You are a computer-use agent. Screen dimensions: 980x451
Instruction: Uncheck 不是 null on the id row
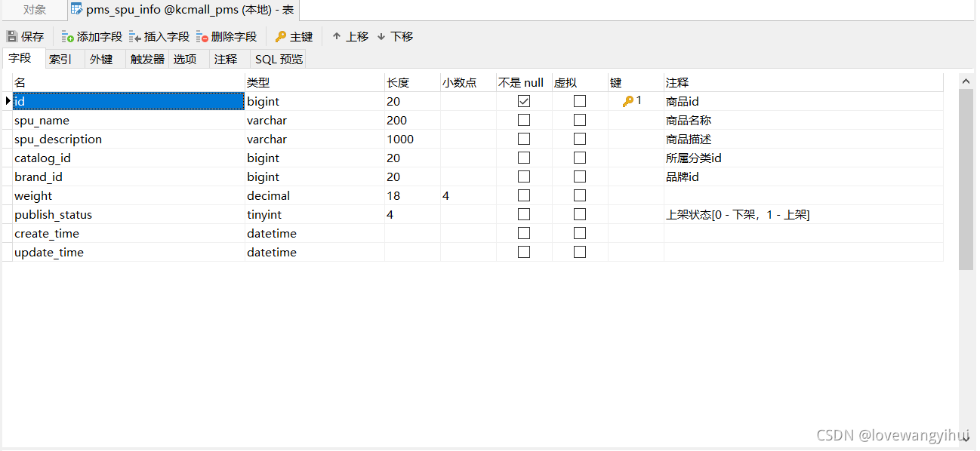(523, 100)
